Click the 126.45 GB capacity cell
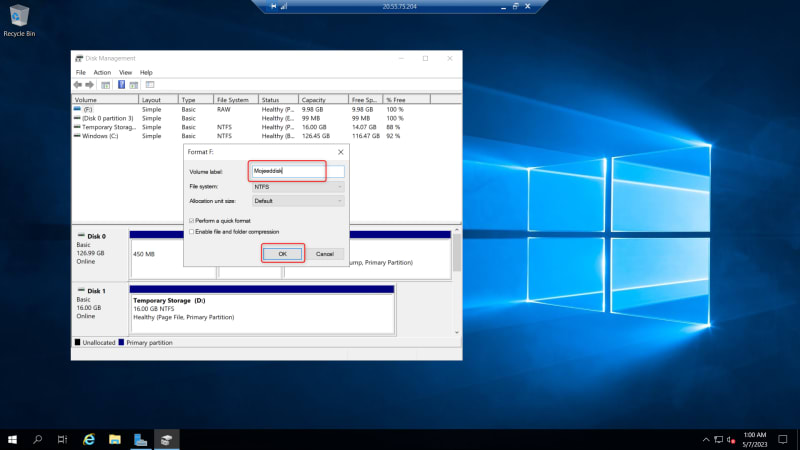Image resolution: width=800 pixels, height=450 pixels. 315,136
